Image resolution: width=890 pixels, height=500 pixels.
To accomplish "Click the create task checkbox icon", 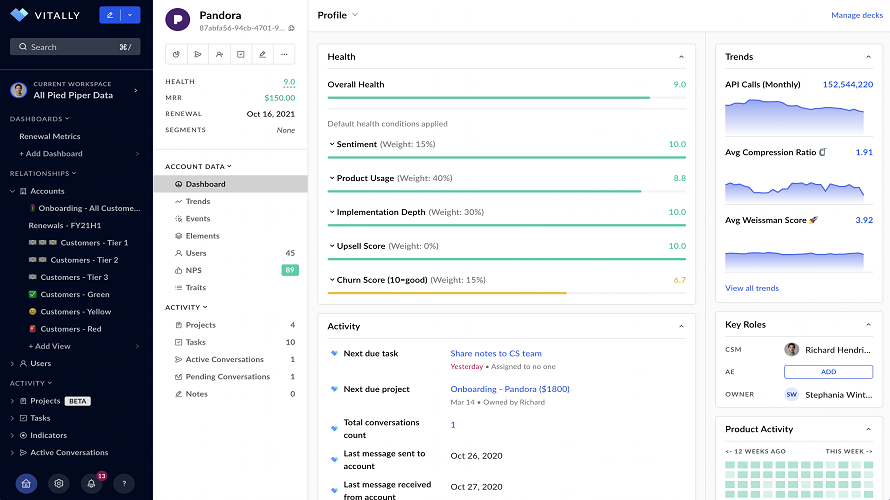I will (x=241, y=54).
